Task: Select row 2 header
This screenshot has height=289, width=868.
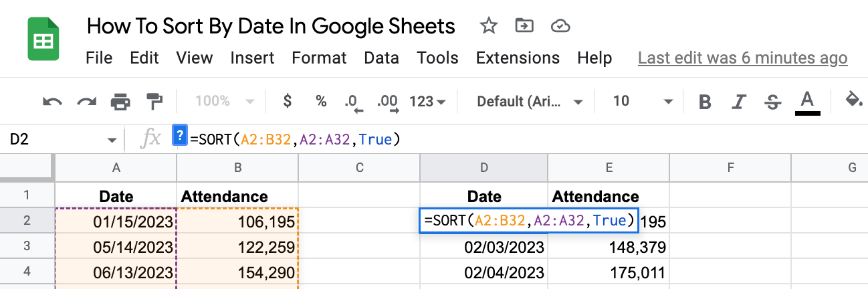Action: click(x=27, y=221)
